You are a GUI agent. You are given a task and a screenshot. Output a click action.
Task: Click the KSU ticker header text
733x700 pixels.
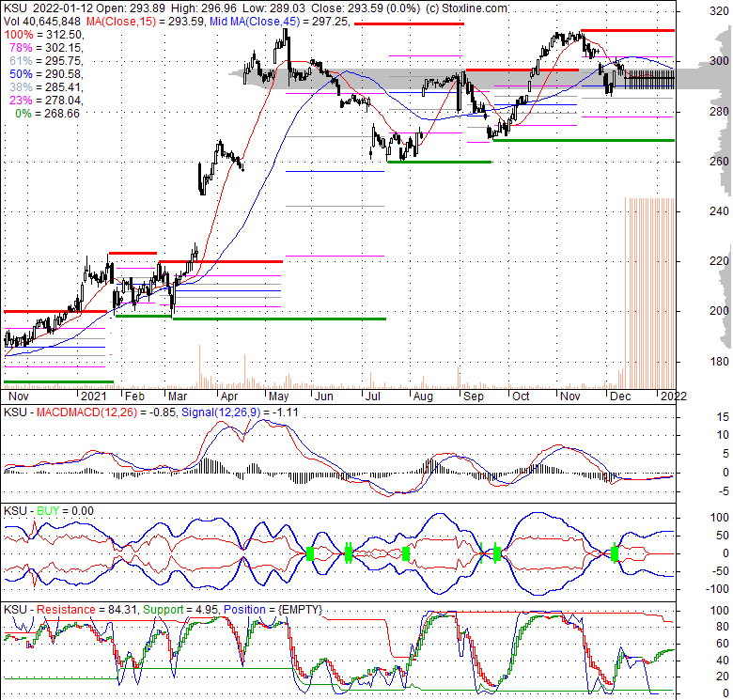pyautogui.click(x=15, y=8)
